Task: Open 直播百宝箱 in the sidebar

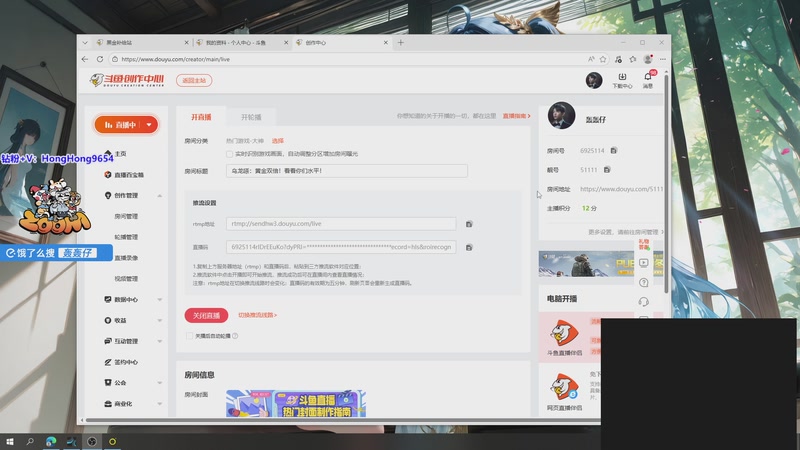Action: (x=129, y=175)
